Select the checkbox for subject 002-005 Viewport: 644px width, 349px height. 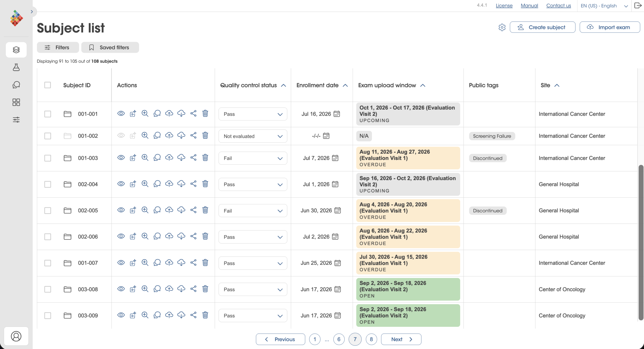[x=48, y=210]
